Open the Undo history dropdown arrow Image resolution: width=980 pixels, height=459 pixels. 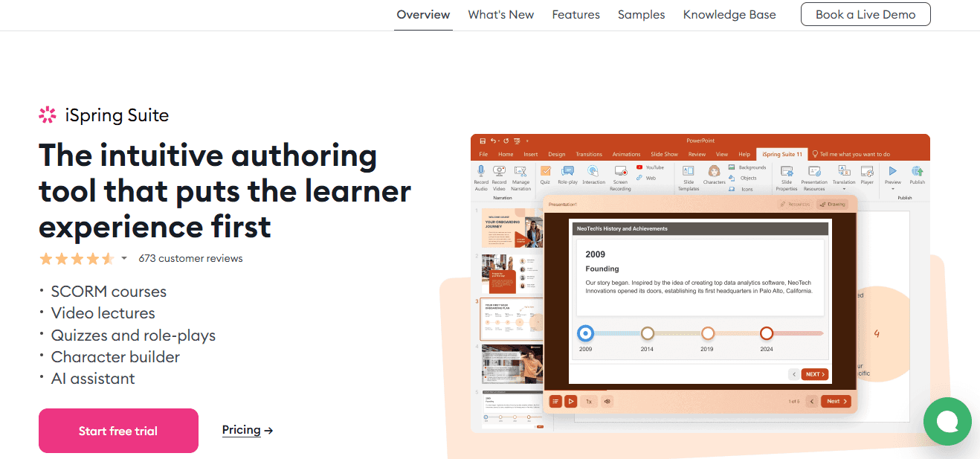click(499, 141)
